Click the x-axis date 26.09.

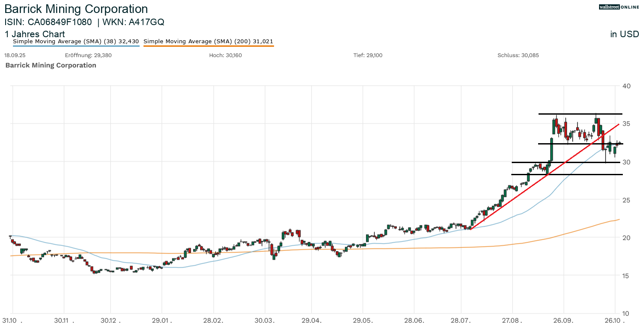coord(564,321)
